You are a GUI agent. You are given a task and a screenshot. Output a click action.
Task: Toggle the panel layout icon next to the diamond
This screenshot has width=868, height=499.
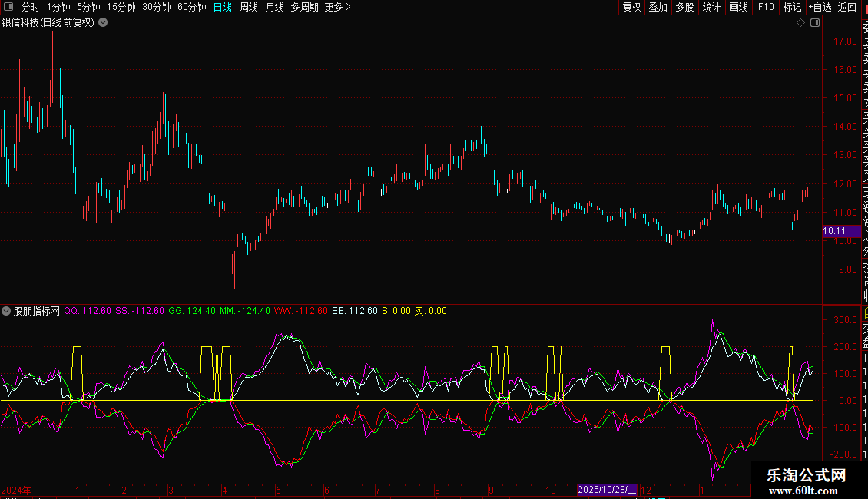(x=815, y=23)
